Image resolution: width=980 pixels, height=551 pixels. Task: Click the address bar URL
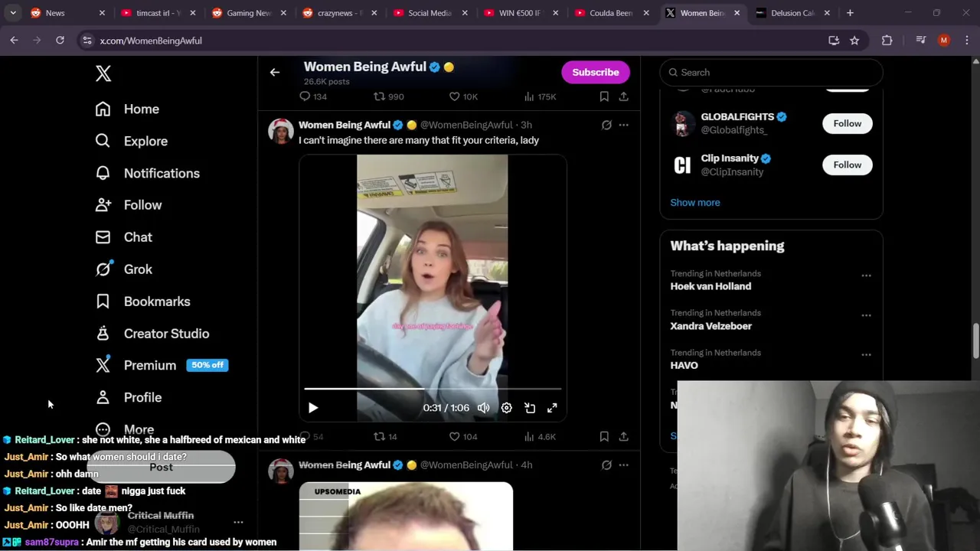(151, 41)
